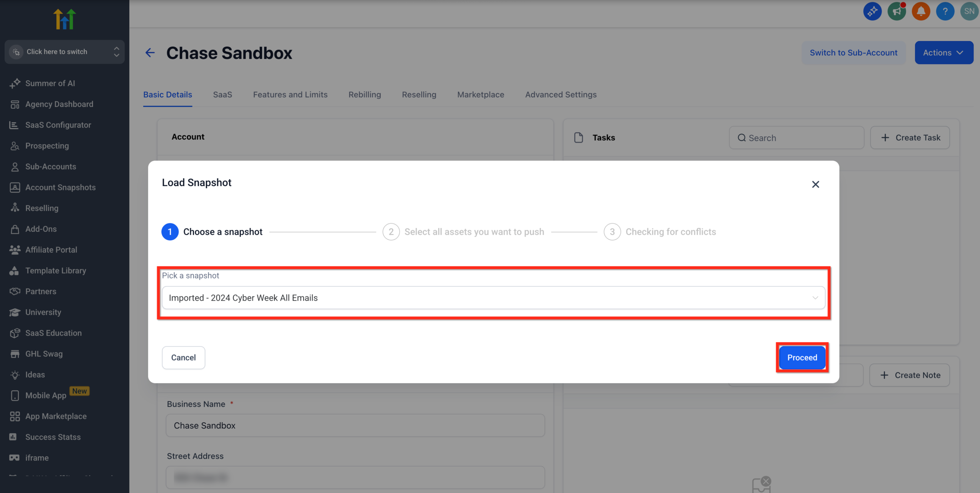Screen dimensions: 980x493
Task: Open App Marketplace from the sidebar
Action: pos(56,416)
